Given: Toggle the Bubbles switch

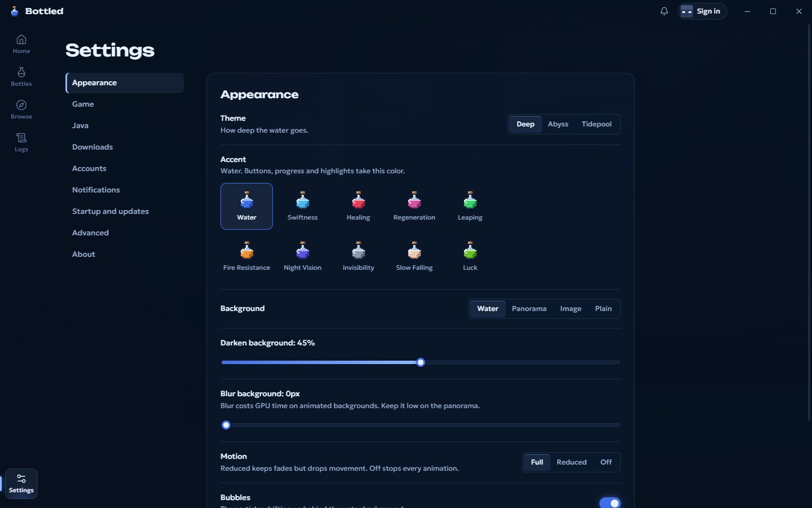Looking at the screenshot, I should [x=610, y=503].
